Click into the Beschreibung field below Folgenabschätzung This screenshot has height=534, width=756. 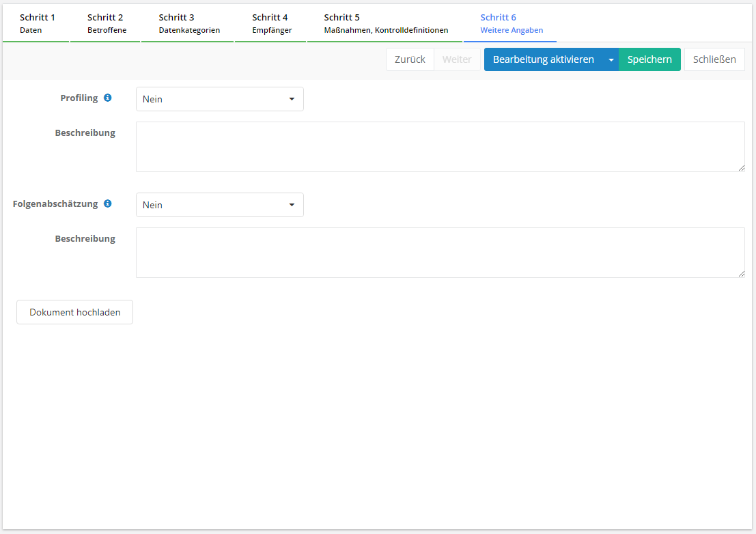click(x=440, y=253)
